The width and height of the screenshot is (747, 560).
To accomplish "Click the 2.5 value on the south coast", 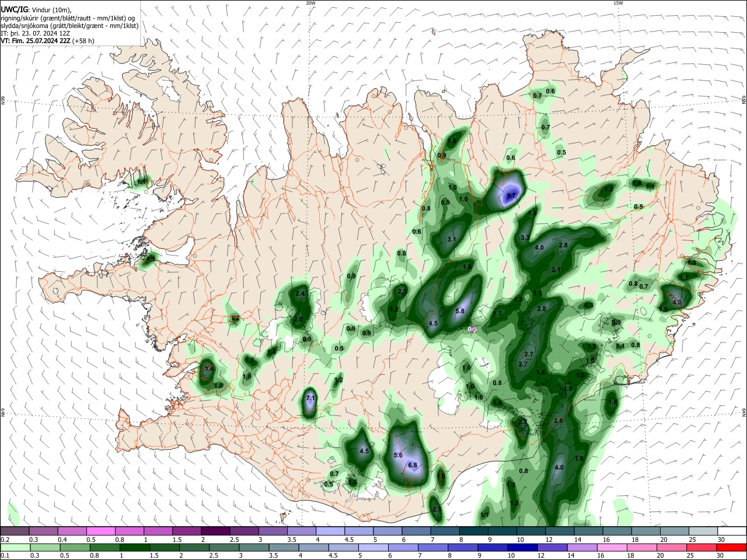I will pos(437,509).
